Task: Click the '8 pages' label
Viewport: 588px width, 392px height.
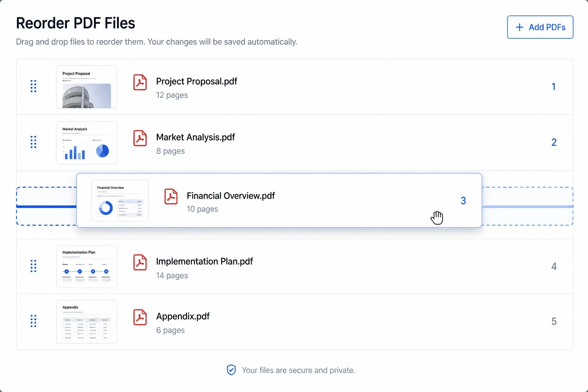Action: (170, 151)
